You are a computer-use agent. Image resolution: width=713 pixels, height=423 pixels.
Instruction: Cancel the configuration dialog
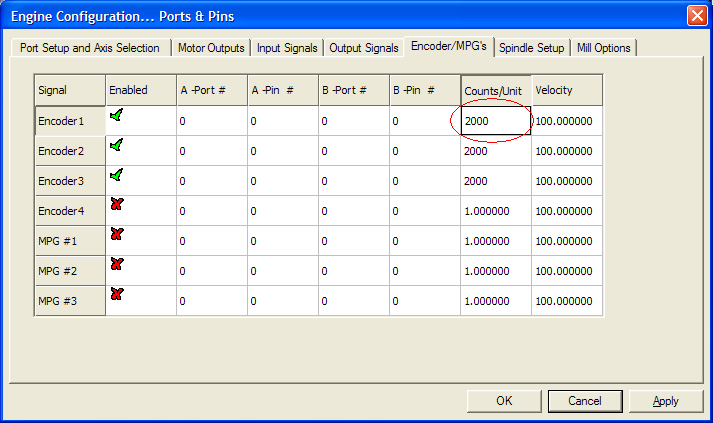[x=584, y=401]
